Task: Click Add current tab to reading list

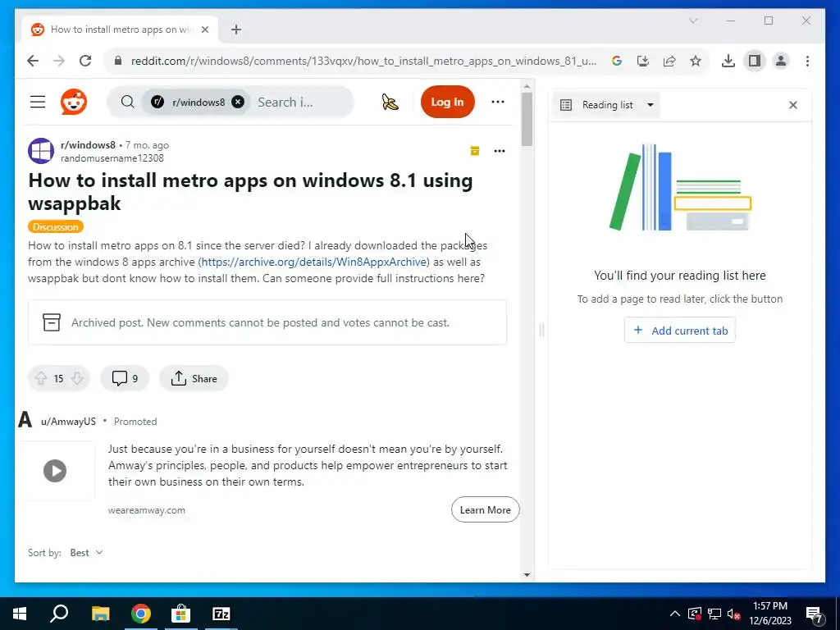Action: [680, 331]
